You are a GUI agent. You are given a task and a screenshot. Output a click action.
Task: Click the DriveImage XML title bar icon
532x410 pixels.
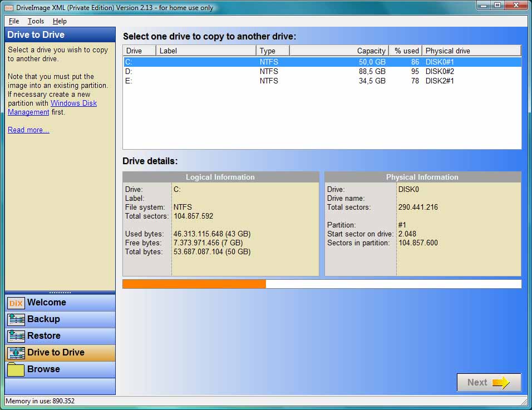pos(9,7)
